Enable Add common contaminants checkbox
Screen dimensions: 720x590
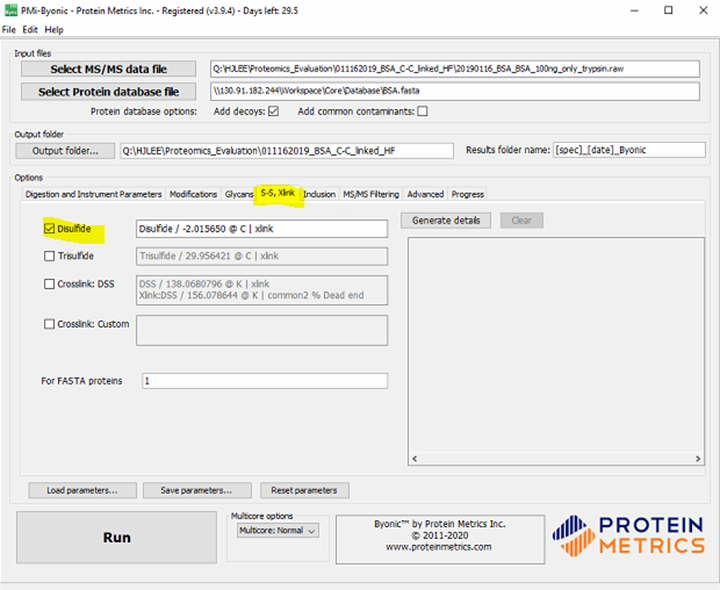pos(422,112)
